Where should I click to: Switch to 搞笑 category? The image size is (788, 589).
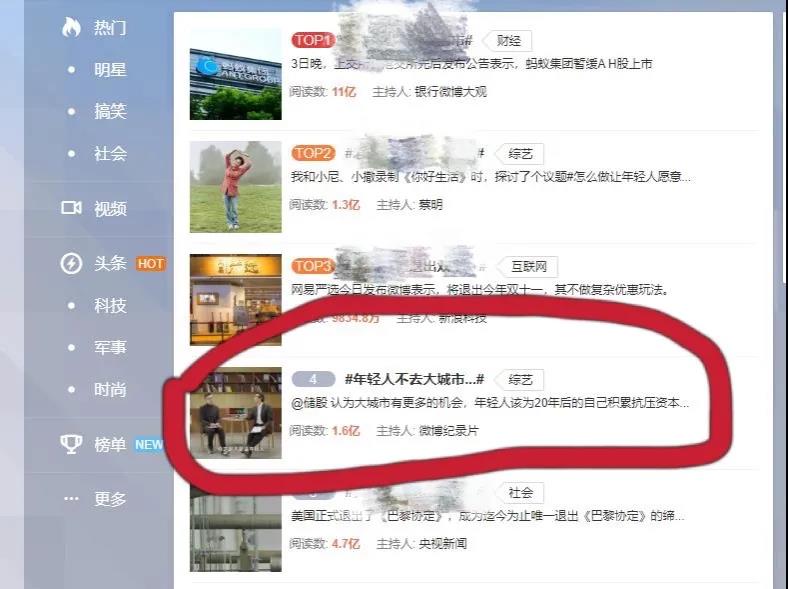(x=110, y=111)
